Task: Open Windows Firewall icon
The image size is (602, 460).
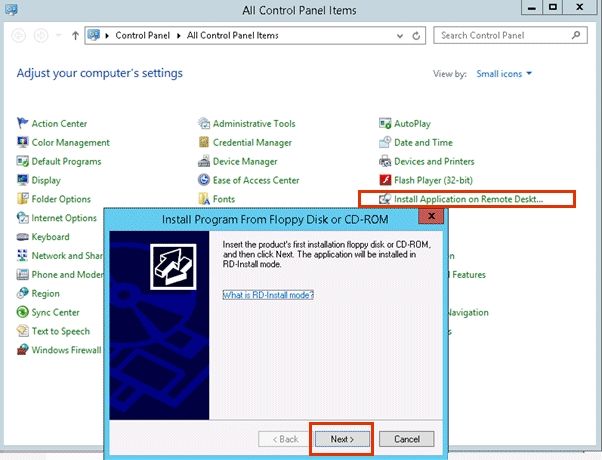Action: point(22,349)
